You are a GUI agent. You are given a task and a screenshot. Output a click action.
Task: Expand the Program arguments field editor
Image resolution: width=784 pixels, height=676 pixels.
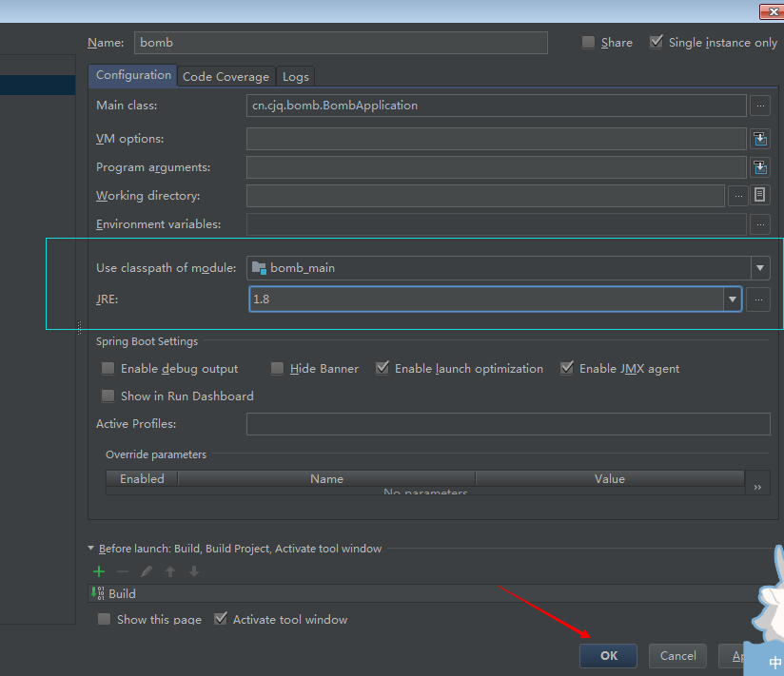760,167
